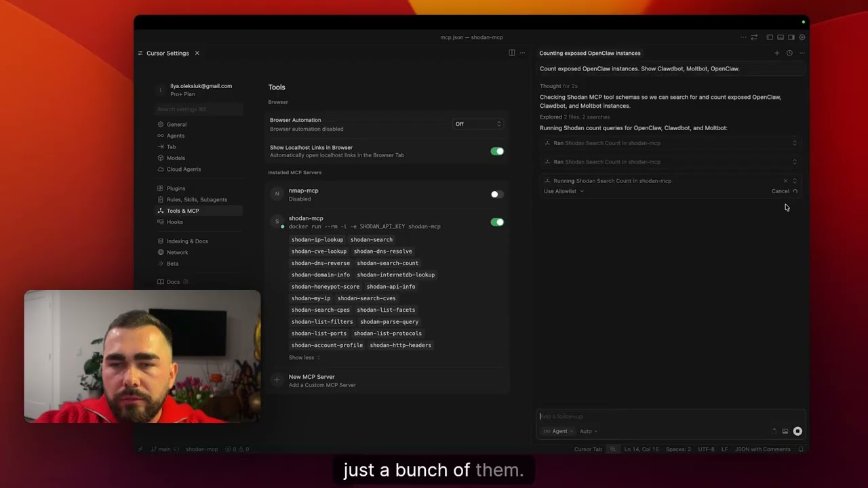Open settings gear in title bar
Image resolution: width=868 pixels, height=488 pixels.
802,37
